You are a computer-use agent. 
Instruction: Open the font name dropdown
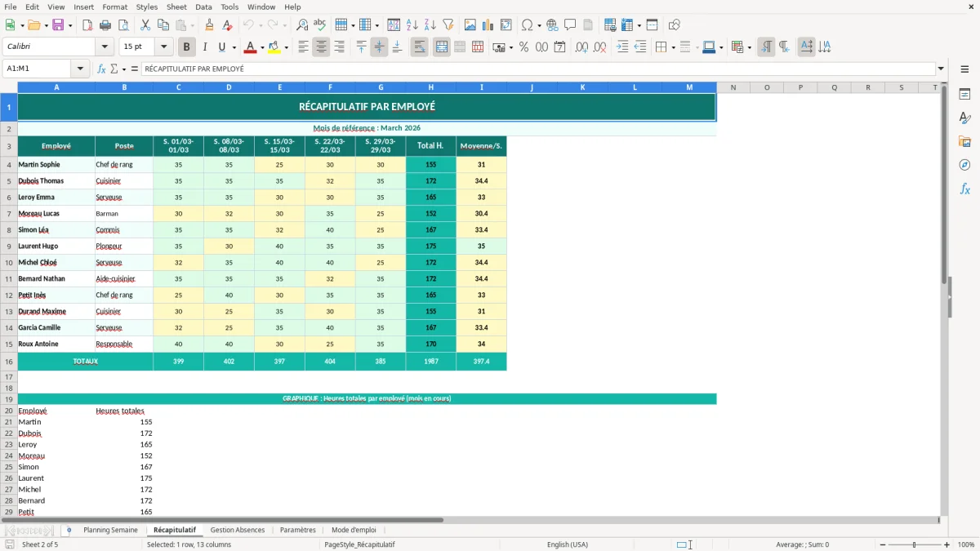(x=105, y=47)
